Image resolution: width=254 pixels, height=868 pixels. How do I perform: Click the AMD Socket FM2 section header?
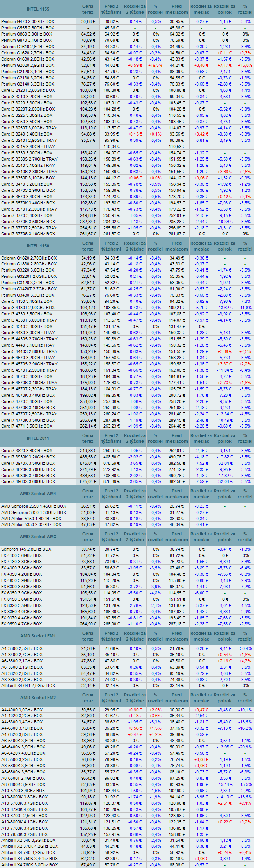[38, 698]
